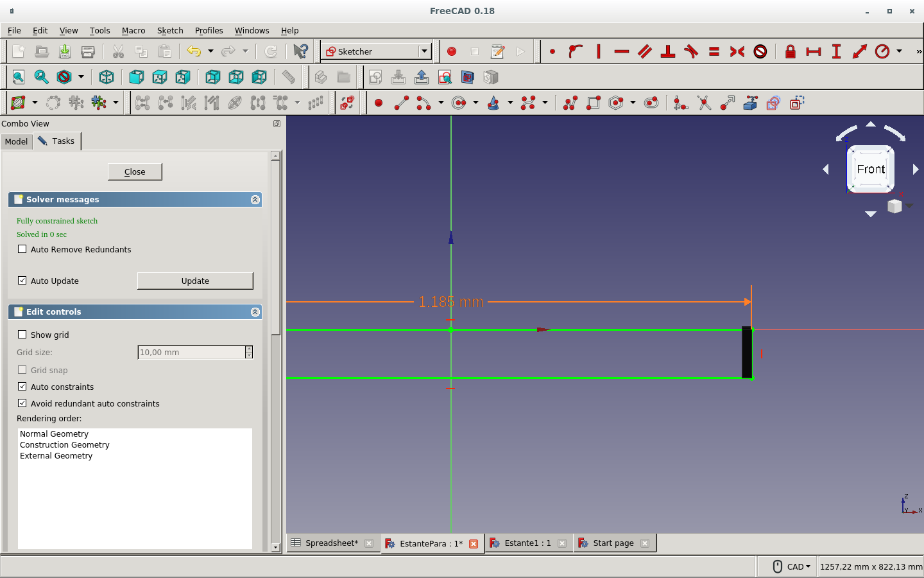Screen dimensions: 924x578
Task: Click the What's This help icon
Action: (x=300, y=51)
